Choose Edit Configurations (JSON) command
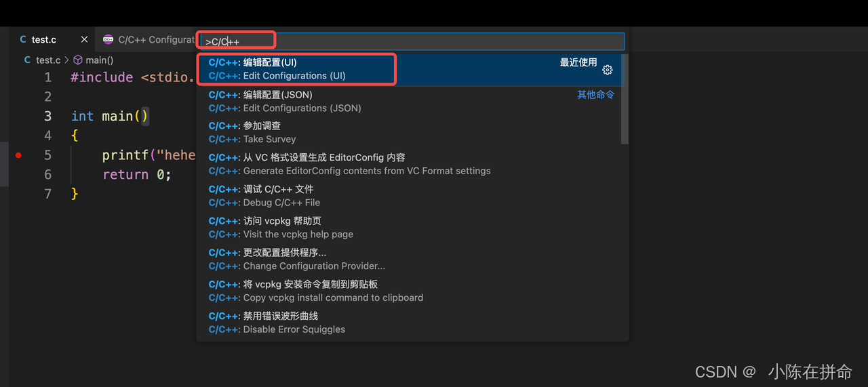The image size is (868, 387). (409, 102)
